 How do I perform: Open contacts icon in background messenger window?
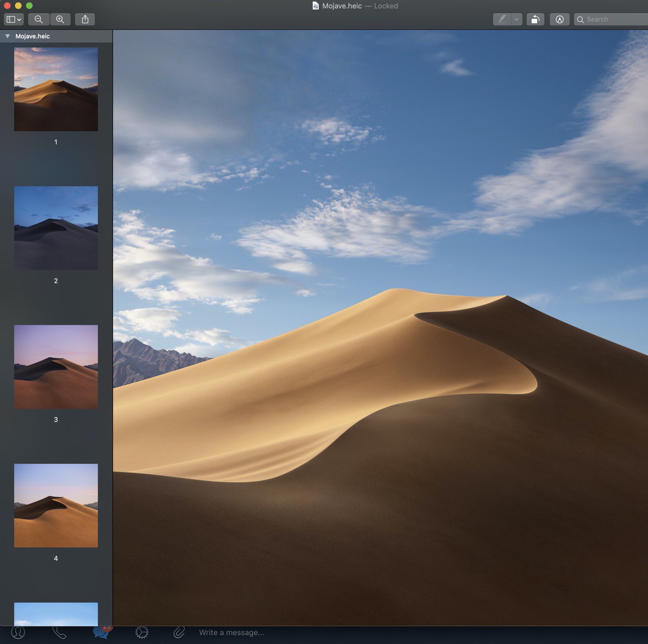[18, 633]
